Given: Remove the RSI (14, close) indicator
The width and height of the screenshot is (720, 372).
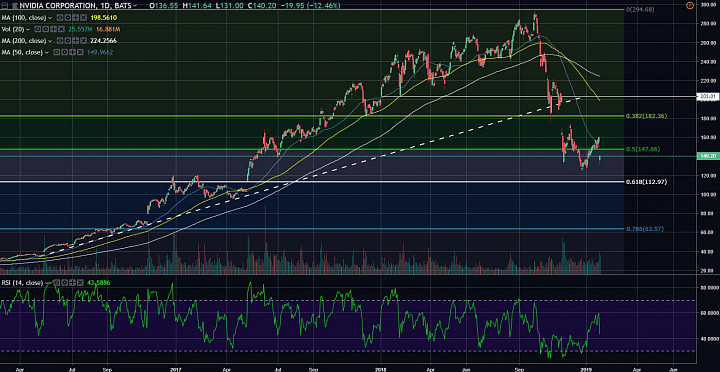Looking at the screenshot, I should [80, 282].
